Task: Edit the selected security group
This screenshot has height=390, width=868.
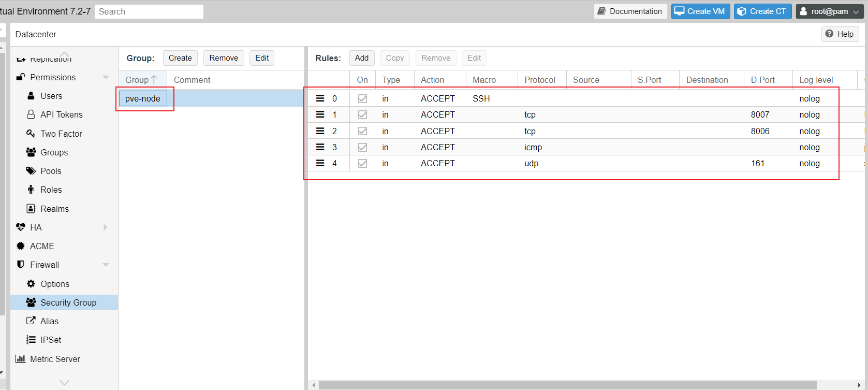Action: (x=262, y=58)
